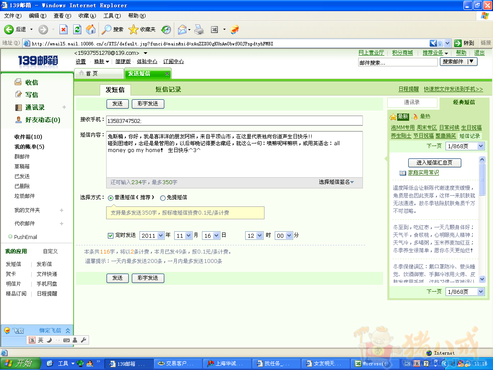Click the yellow star 最新 icon
Image resolution: width=493 pixels, height=370 pixels.
click(x=393, y=117)
